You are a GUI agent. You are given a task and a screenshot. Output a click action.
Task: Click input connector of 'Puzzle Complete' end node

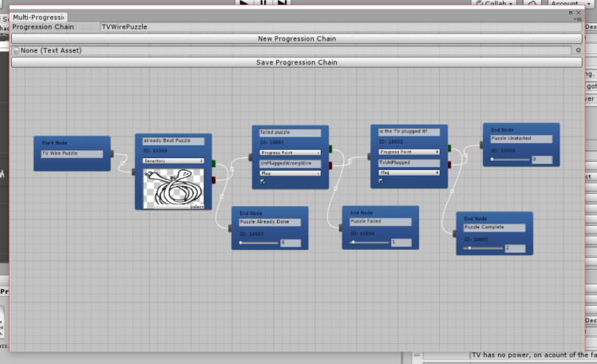point(454,233)
